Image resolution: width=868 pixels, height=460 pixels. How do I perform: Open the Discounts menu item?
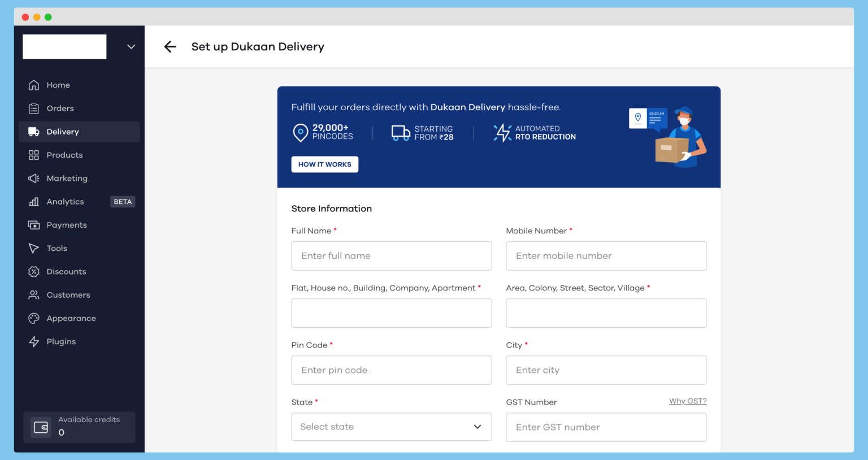click(x=79, y=271)
